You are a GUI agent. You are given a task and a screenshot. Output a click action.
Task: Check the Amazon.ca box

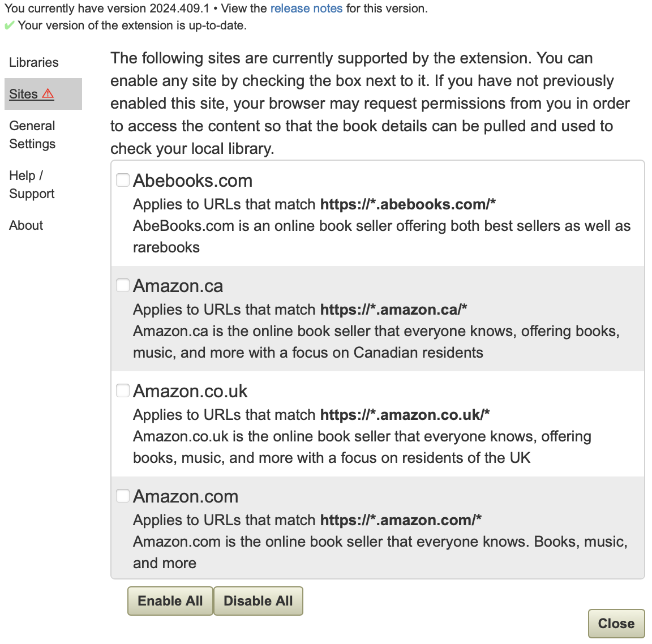pos(122,285)
